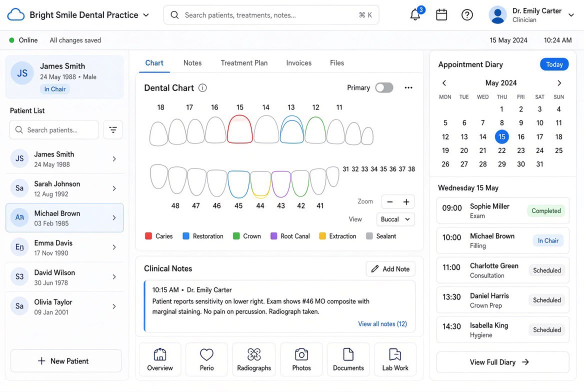584x392 pixels.
Task: Open Dr. Emily Carter account menu
Action: tap(531, 15)
